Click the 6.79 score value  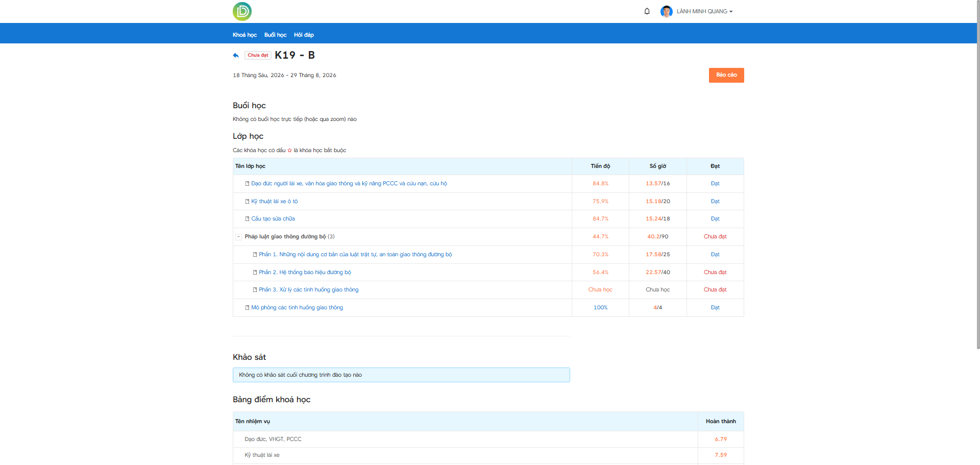click(x=721, y=439)
